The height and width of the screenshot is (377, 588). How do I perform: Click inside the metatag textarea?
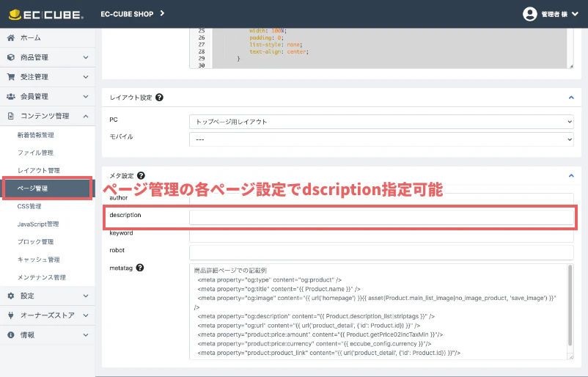[x=378, y=311]
